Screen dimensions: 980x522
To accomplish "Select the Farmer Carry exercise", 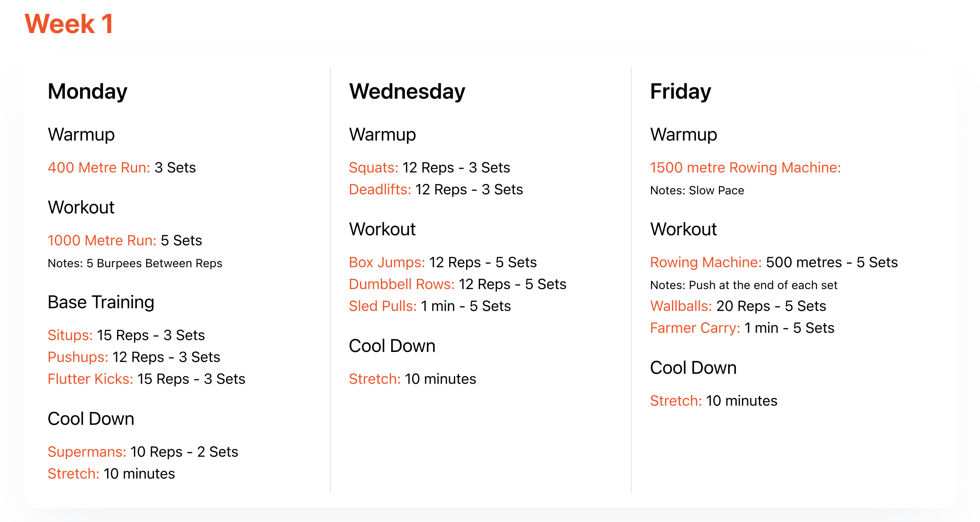I will (x=695, y=328).
